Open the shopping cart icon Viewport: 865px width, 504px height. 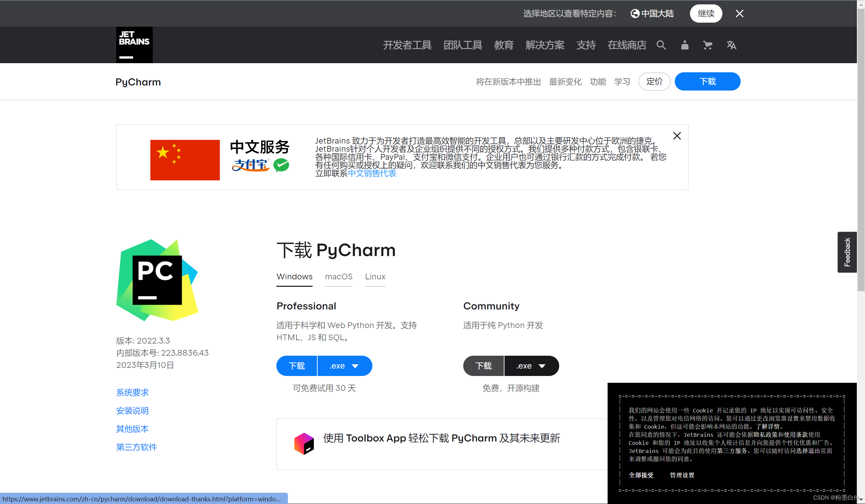(x=708, y=45)
